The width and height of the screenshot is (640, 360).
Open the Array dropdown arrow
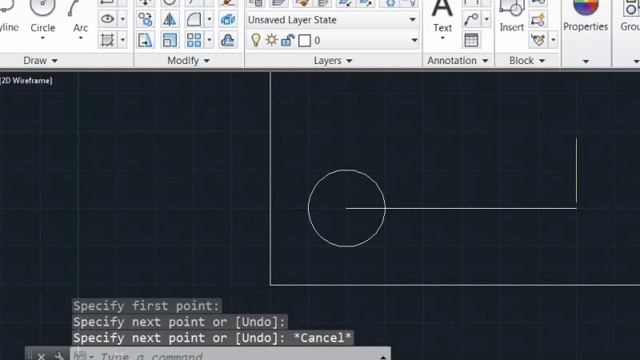point(209,40)
